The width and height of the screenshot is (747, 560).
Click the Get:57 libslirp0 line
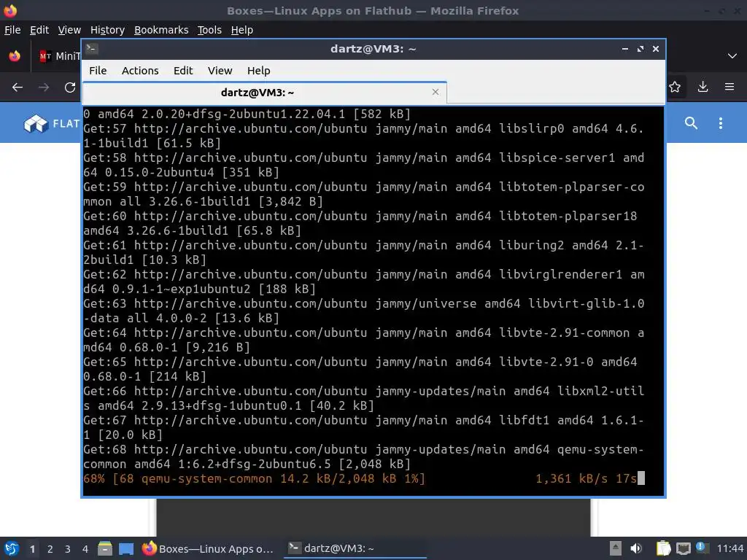[364, 136]
